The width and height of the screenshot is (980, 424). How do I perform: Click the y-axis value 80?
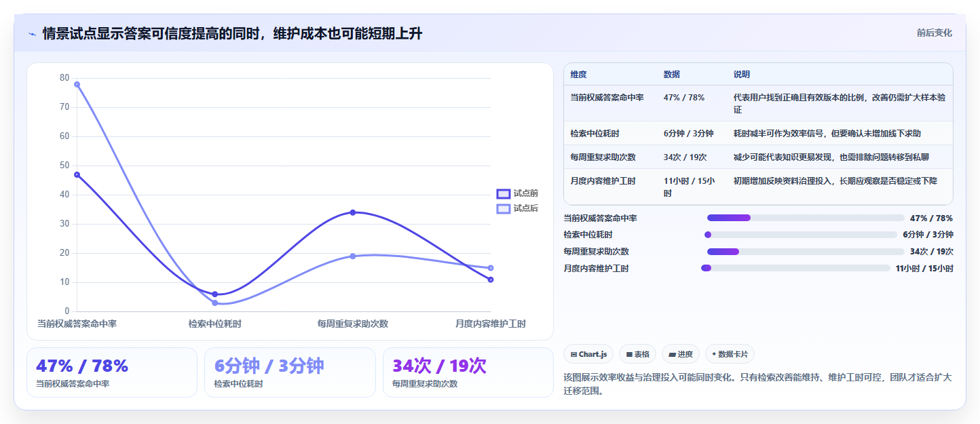(x=64, y=78)
